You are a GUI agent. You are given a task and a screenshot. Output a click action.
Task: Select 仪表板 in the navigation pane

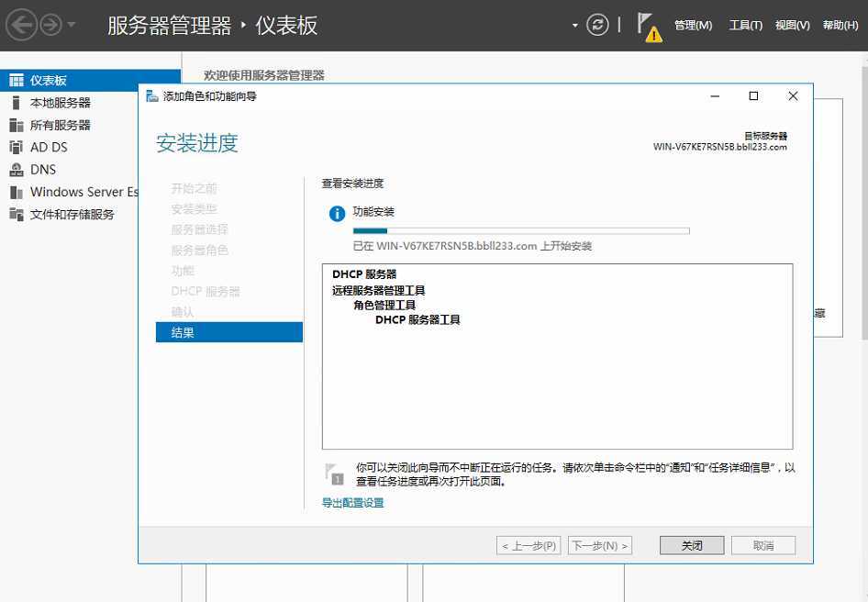click(90, 81)
